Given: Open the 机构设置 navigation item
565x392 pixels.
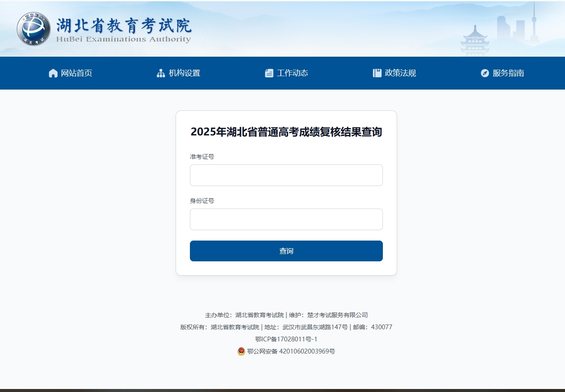Looking at the screenshot, I should pyautogui.click(x=184, y=73).
